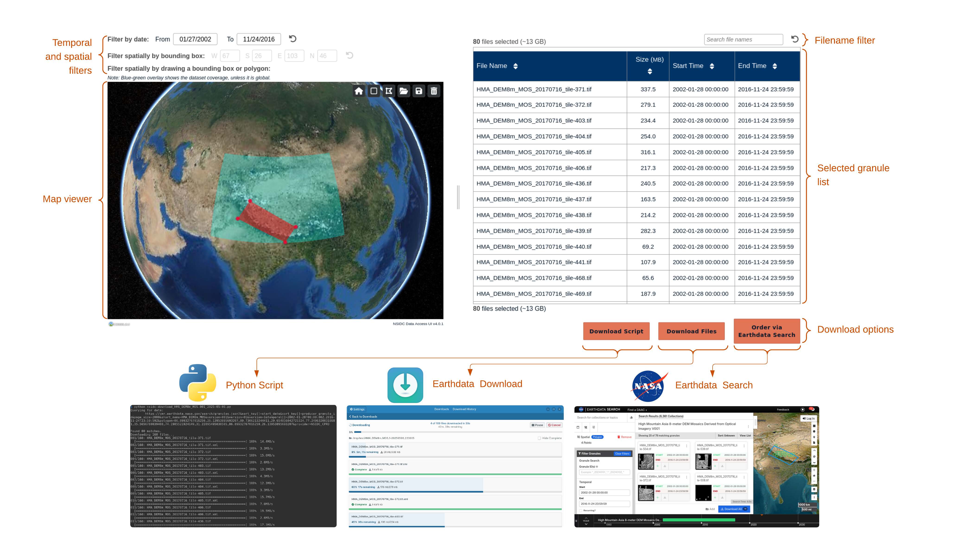
Task: Sort the table by the File Name column
Action: (x=515, y=66)
